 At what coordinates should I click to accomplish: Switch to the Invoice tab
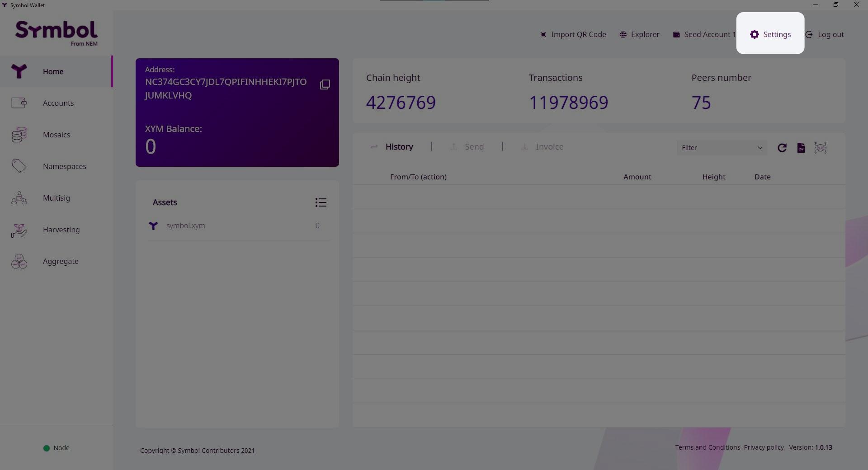tap(549, 147)
